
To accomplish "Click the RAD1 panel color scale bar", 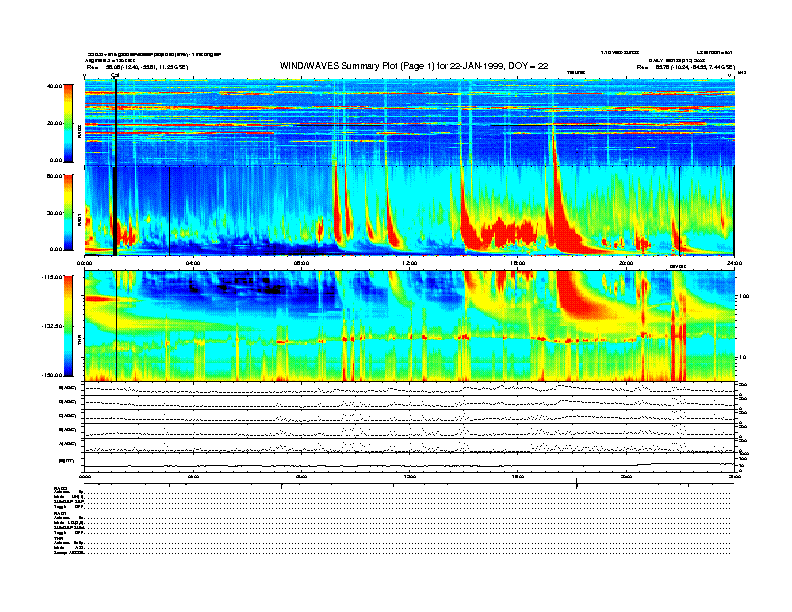I will click(x=68, y=213).
